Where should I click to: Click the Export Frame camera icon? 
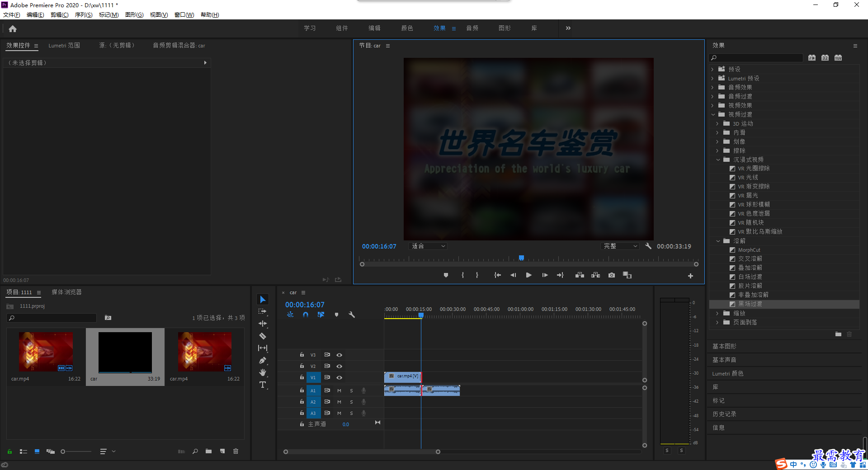pos(612,275)
